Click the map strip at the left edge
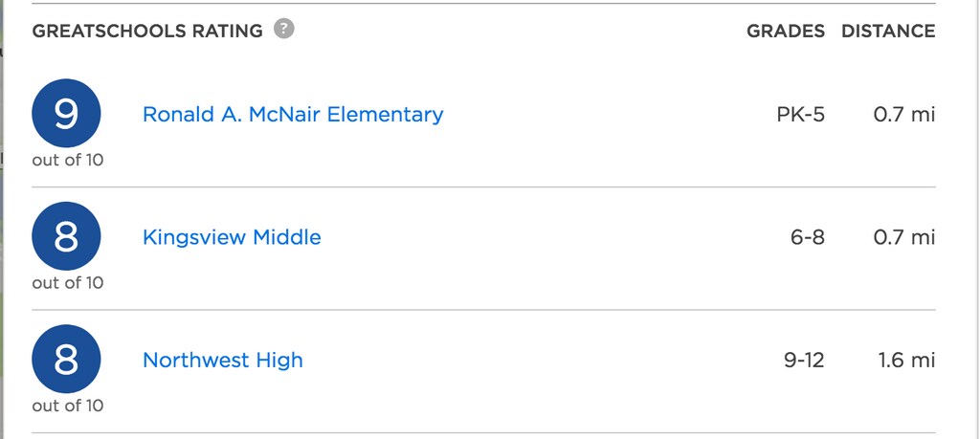The width and height of the screenshot is (980, 439). pos(1,219)
